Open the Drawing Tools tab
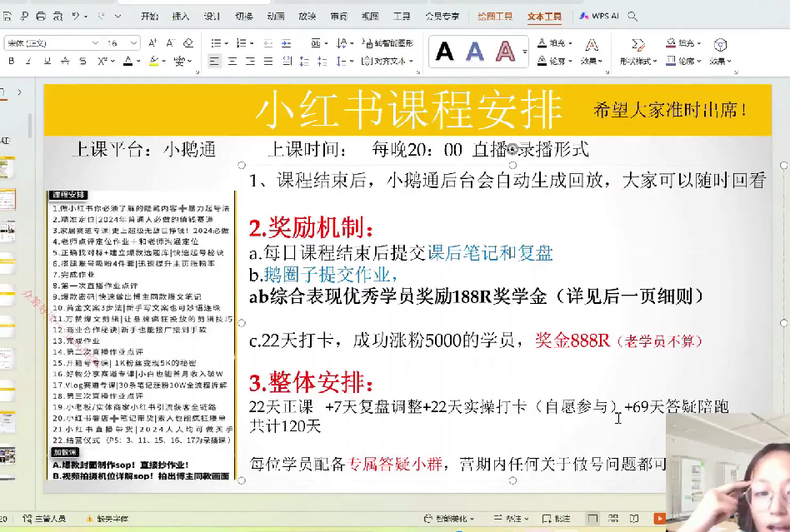The image size is (790, 532). (x=495, y=16)
